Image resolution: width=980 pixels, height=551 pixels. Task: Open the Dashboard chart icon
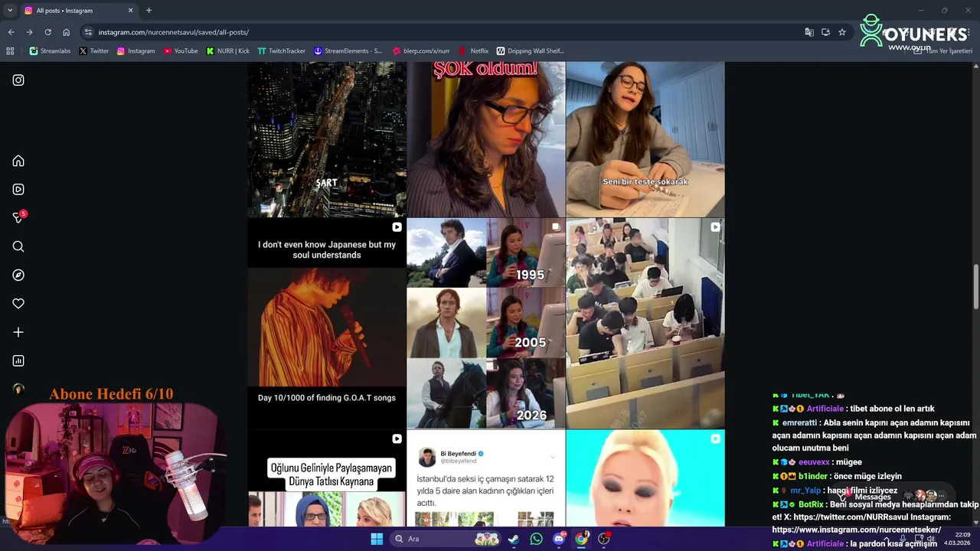[18, 361]
